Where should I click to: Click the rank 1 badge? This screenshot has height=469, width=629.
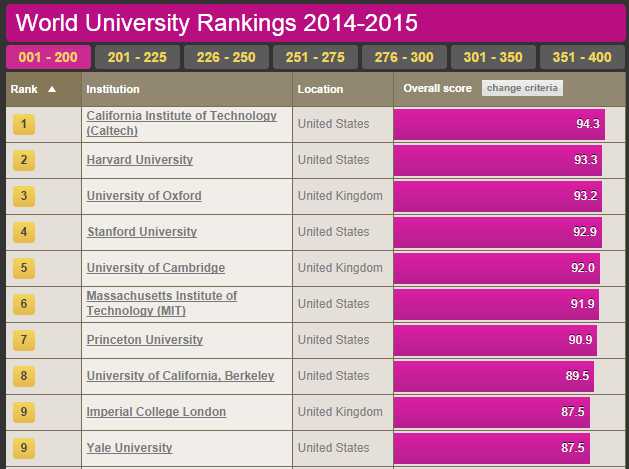coord(24,124)
